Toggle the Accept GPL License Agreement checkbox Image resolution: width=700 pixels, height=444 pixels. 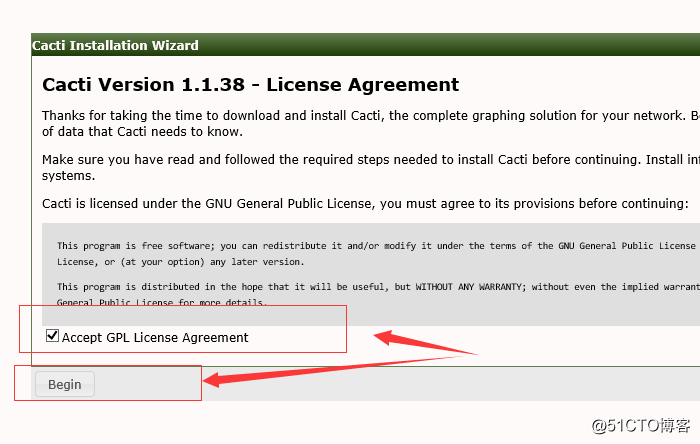click(52, 336)
